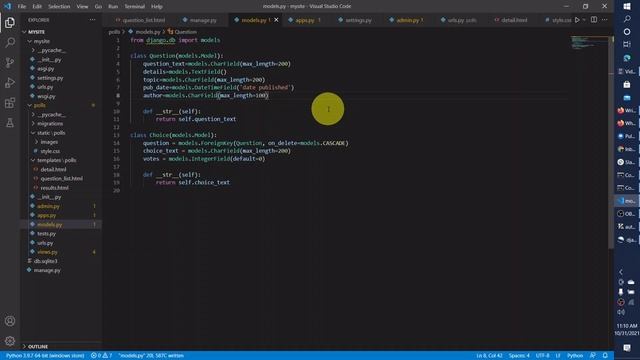Switch to apps.py tab
Image resolution: width=640 pixels, height=360 pixels.
click(305, 20)
